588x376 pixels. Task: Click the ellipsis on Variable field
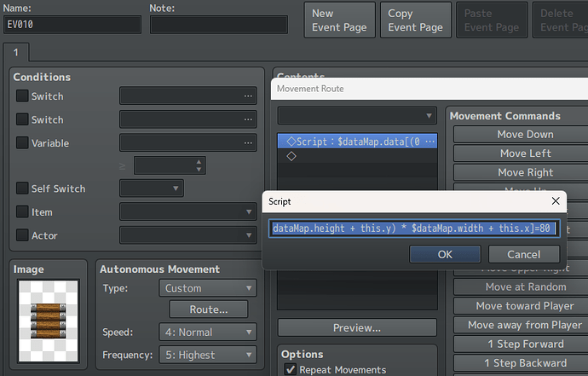[x=248, y=143]
